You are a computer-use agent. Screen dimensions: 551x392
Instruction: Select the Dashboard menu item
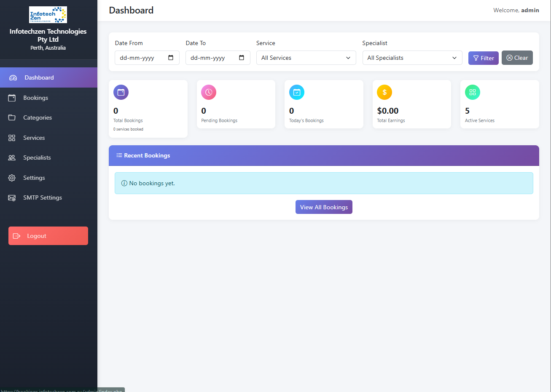tap(39, 77)
